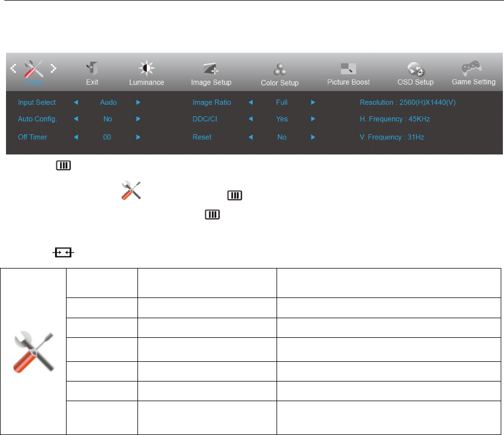Click right arrow for Image Ratio
504x435 pixels.
click(313, 102)
